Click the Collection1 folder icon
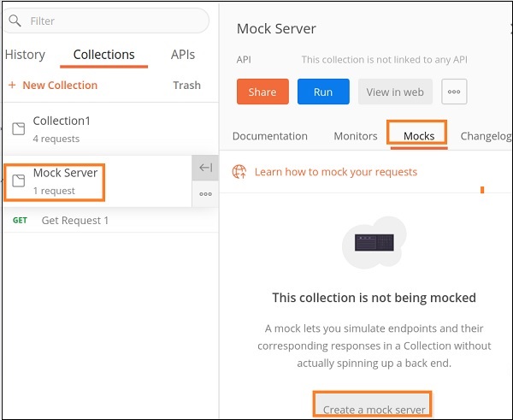The width and height of the screenshot is (513, 420). click(x=18, y=129)
